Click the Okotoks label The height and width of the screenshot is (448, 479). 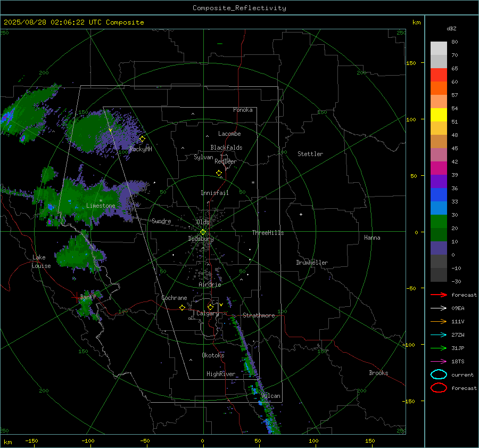coord(213,355)
